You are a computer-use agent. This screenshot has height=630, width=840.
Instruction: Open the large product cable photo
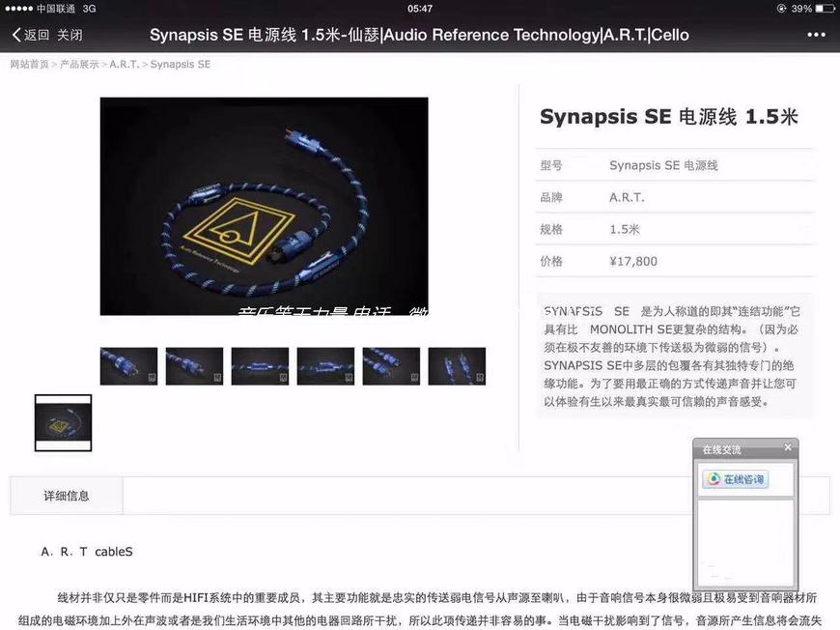[265, 206]
